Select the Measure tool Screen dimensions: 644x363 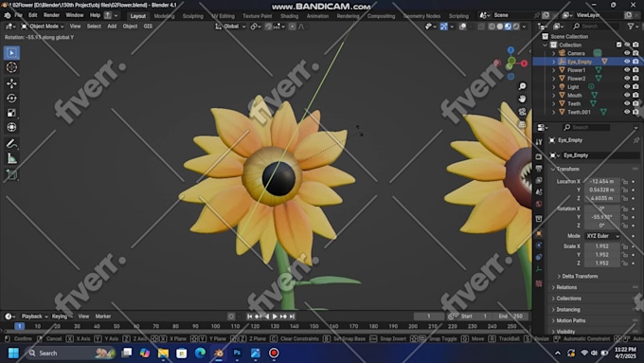point(11,158)
